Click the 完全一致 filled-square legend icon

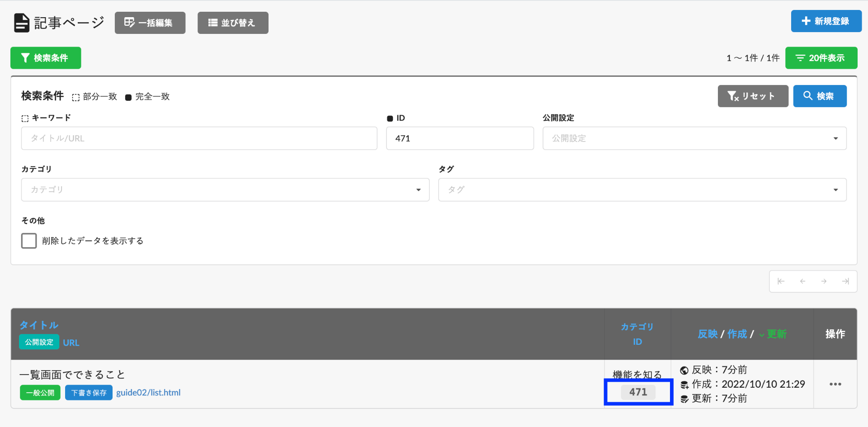tap(128, 97)
